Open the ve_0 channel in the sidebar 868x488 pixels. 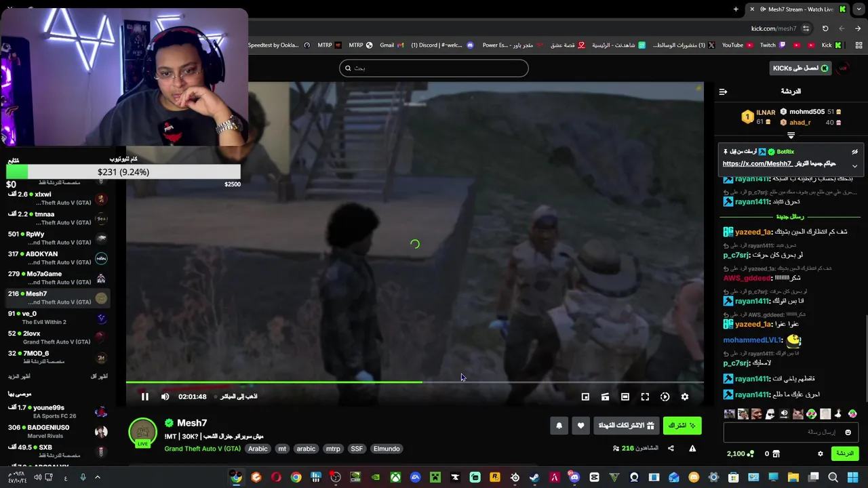pos(58,318)
